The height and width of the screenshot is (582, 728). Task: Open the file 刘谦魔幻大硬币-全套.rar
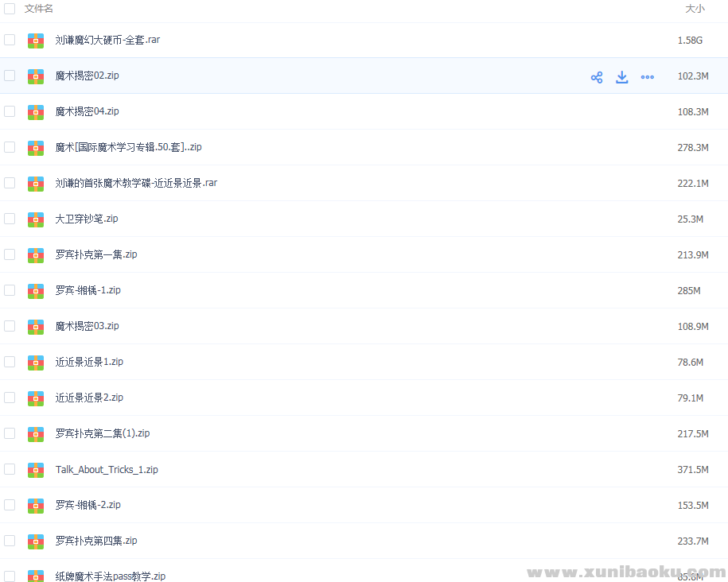click(x=107, y=40)
